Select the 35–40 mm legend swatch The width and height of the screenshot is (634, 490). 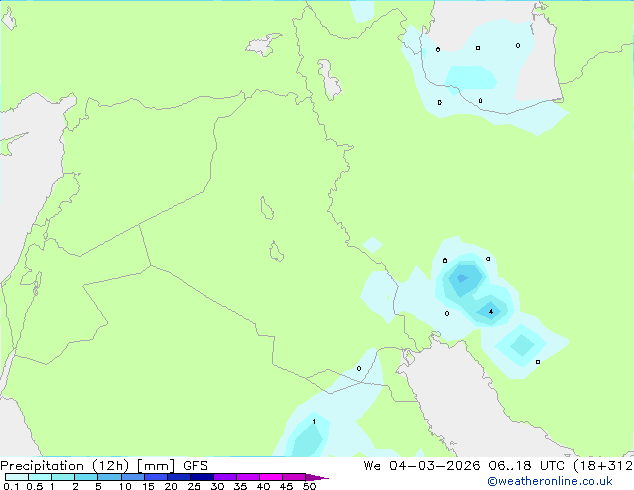click(x=248, y=477)
